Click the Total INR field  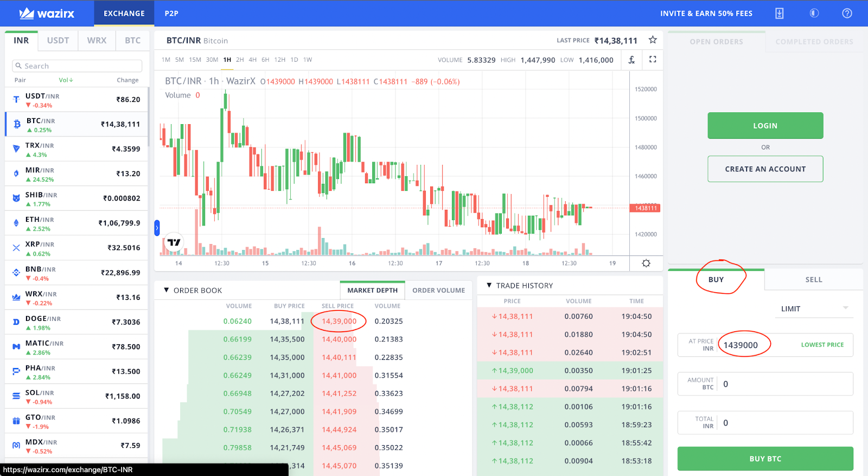click(x=765, y=423)
